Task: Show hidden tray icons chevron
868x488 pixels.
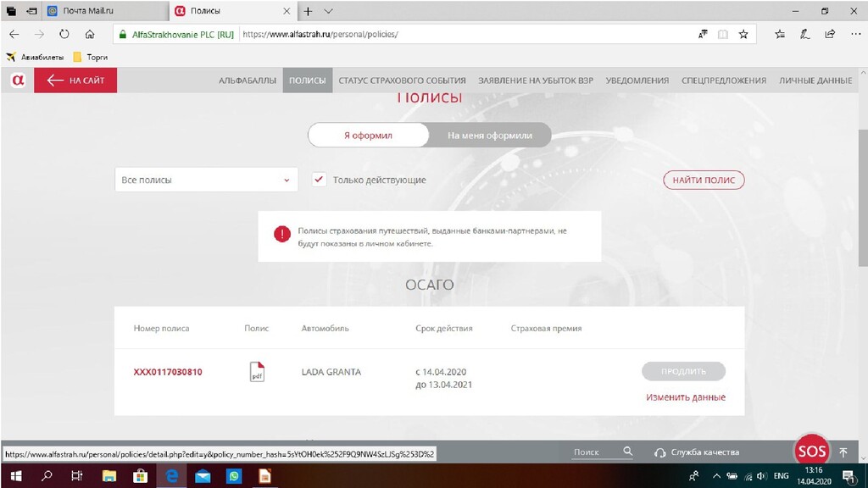Action: (x=716, y=476)
